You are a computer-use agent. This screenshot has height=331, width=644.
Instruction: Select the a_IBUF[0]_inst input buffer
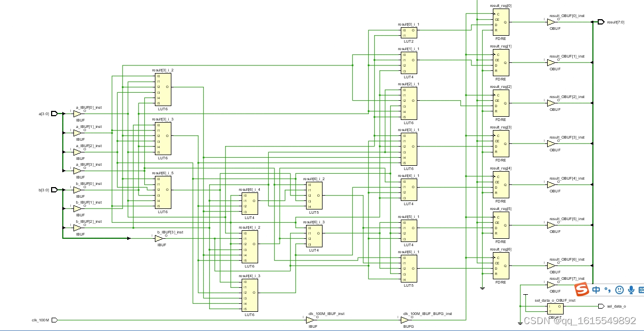point(77,114)
